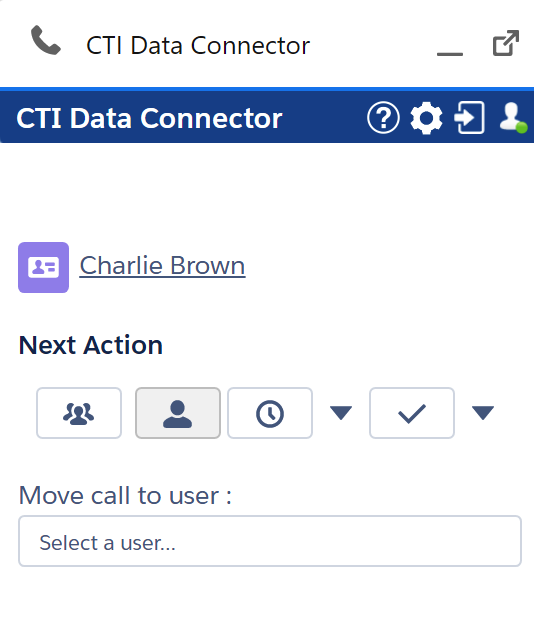Select the group transfer button
This screenshot has width=534, height=636.
click(x=79, y=413)
